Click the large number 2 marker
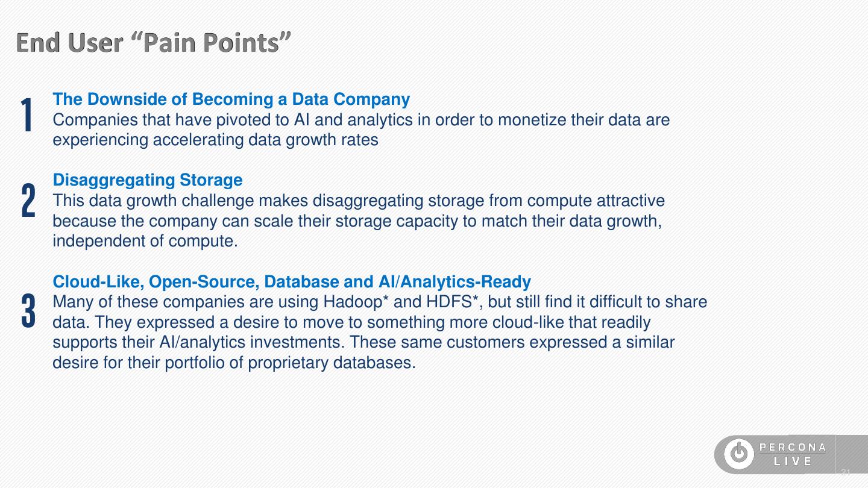 pos(28,201)
